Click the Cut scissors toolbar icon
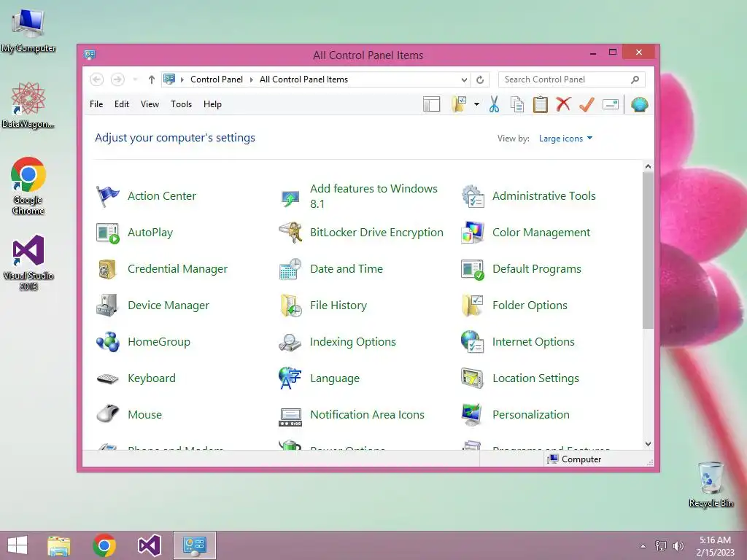This screenshot has width=747, height=560. pos(494,104)
